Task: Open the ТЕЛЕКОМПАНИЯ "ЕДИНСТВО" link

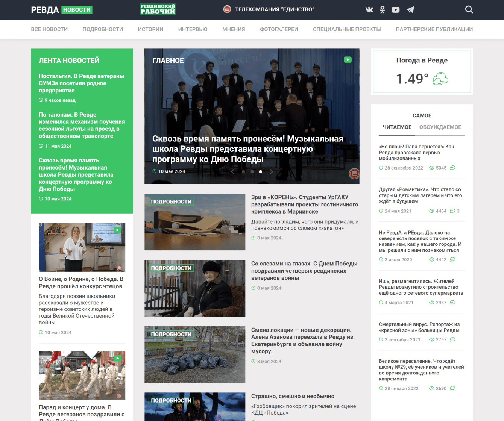Action: 269,9
